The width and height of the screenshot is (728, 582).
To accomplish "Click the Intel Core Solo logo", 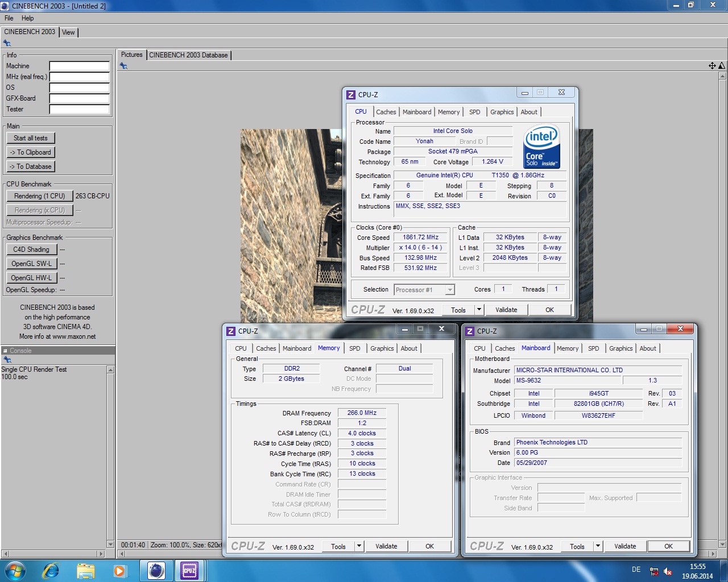I will [x=541, y=147].
